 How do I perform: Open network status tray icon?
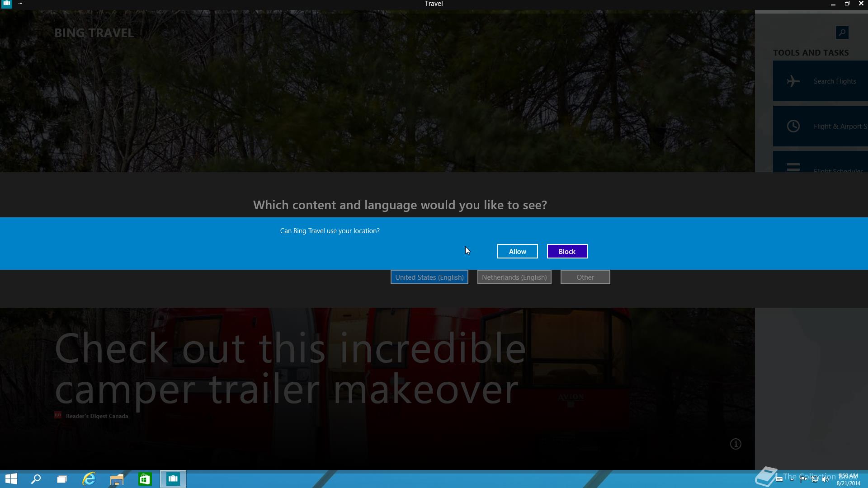coord(815,479)
